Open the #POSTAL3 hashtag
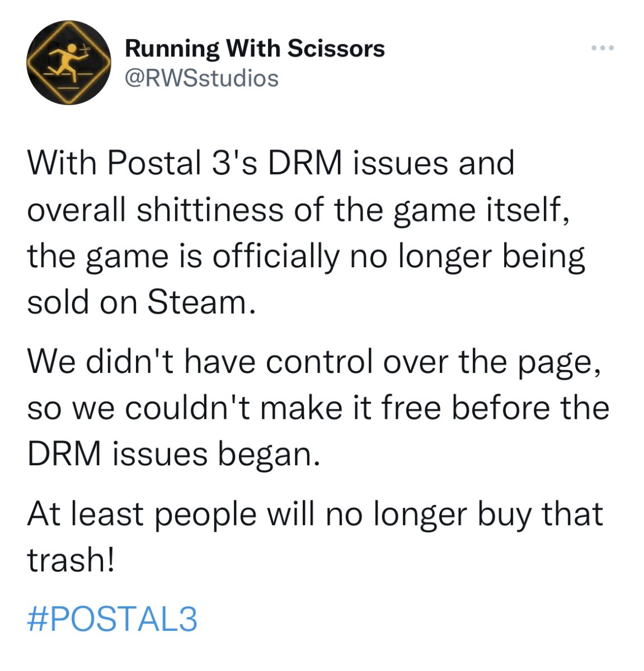 [112, 620]
